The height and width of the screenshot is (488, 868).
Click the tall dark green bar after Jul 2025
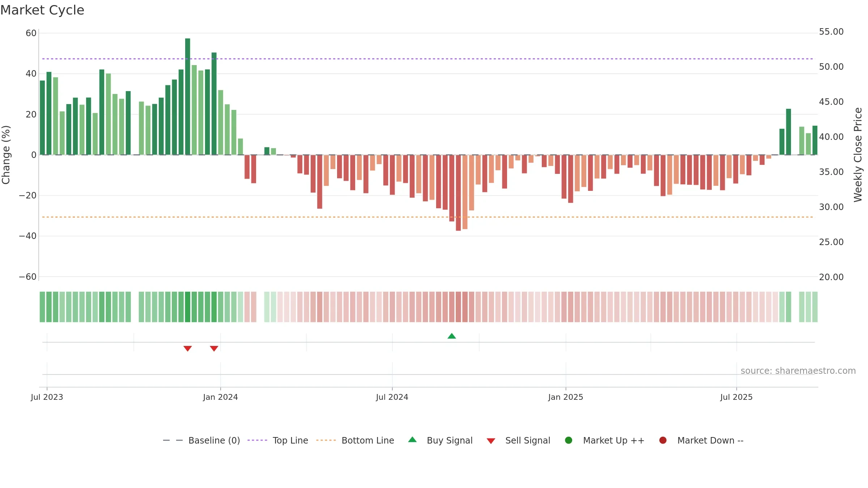788,132
